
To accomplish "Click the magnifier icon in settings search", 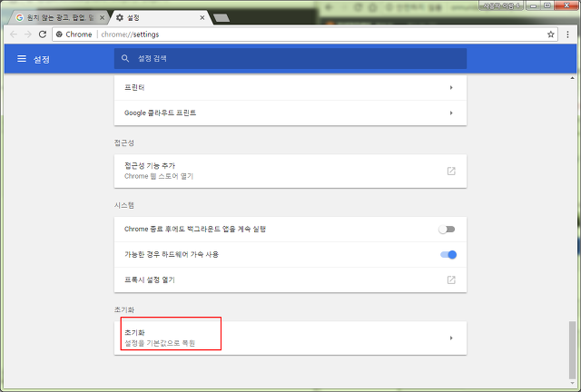I will [125, 59].
